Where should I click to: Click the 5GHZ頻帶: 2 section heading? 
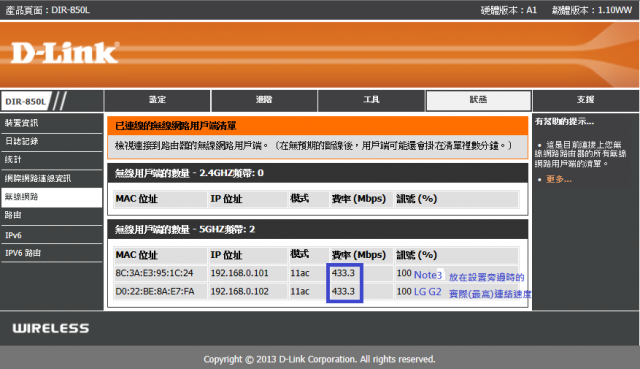click(x=185, y=229)
